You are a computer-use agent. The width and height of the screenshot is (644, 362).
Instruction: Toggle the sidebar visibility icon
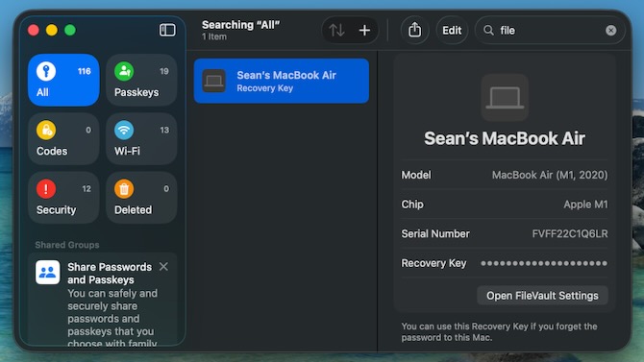pos(167,30)
